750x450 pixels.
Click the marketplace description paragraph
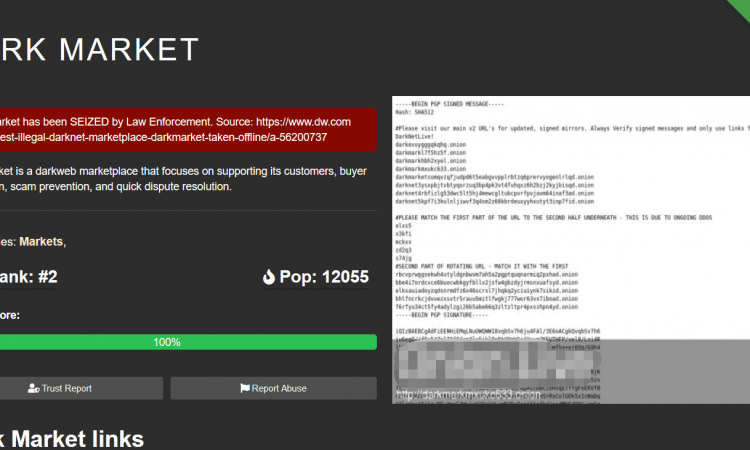tap(183, 179)
